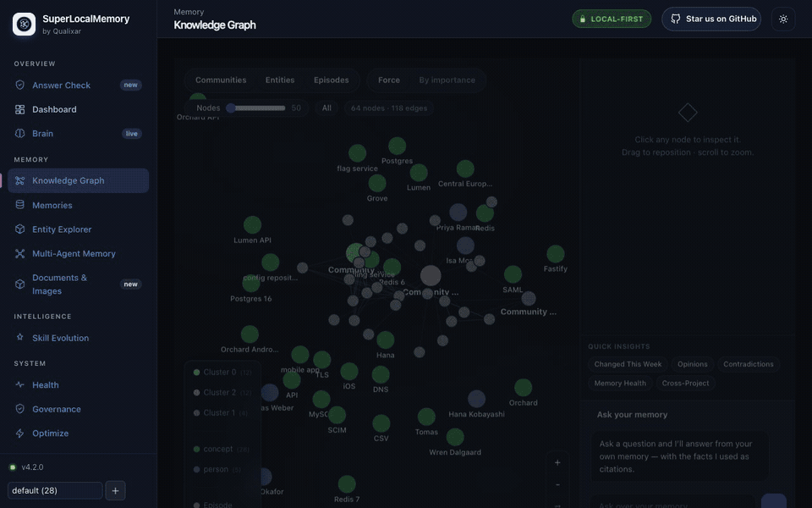Click the v4.2.0 version label
Viewport: 812px width, 508px height.
tap(32, 467)
